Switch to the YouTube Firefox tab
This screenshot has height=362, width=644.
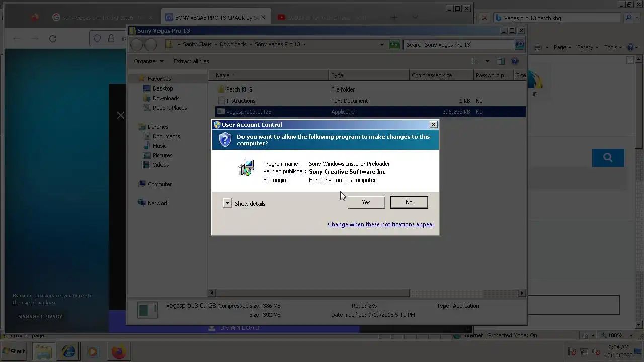click(327, 17)
